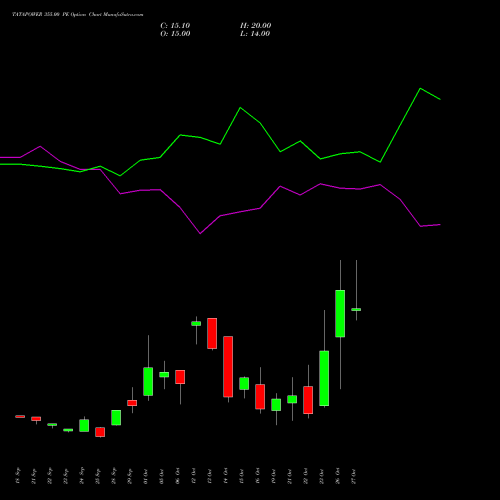Select the 16 Oct date label
The height and width of the screenshot is (500, 500).
pos(258,476)
